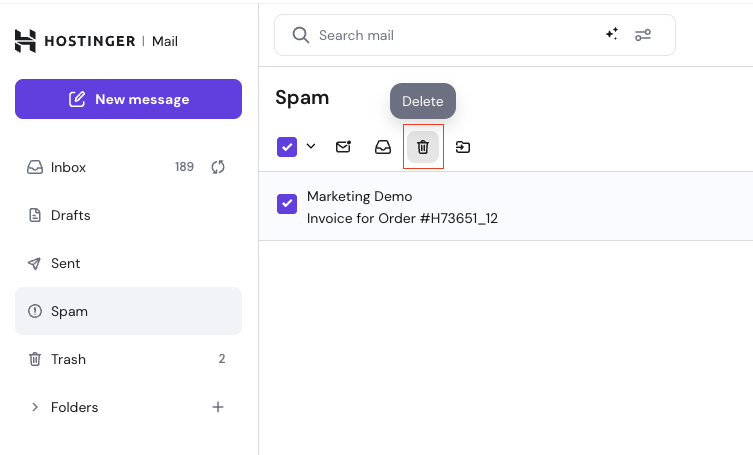Viewport: 753px width, 455px height.
Task: Open search filter options icon
Action: tap(643, 35)
